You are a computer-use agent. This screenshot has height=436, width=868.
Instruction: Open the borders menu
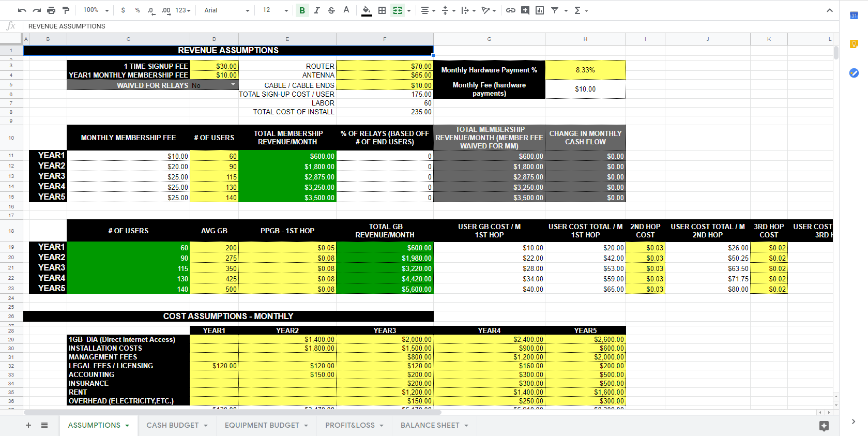tap(382, 10)
